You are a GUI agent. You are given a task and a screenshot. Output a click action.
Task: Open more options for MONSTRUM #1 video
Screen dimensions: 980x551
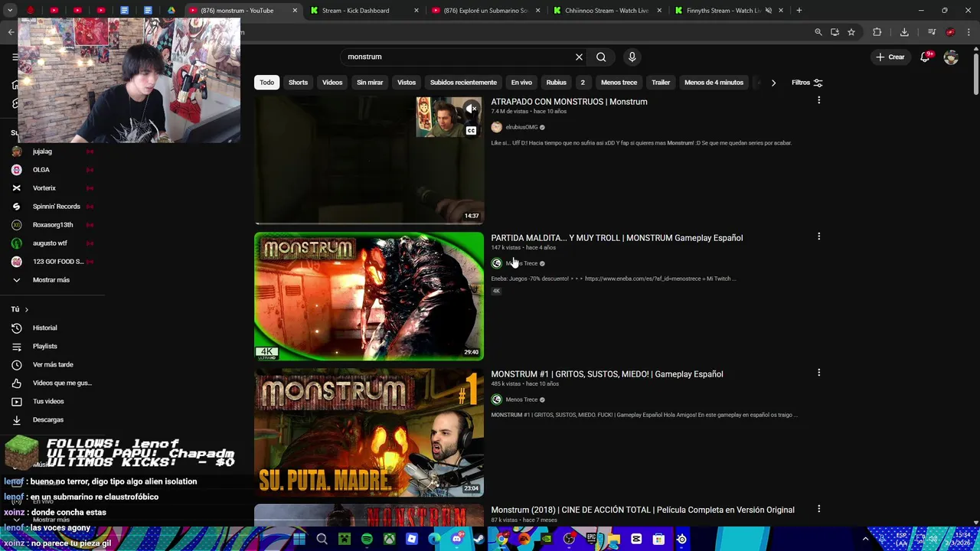point(818,373)
